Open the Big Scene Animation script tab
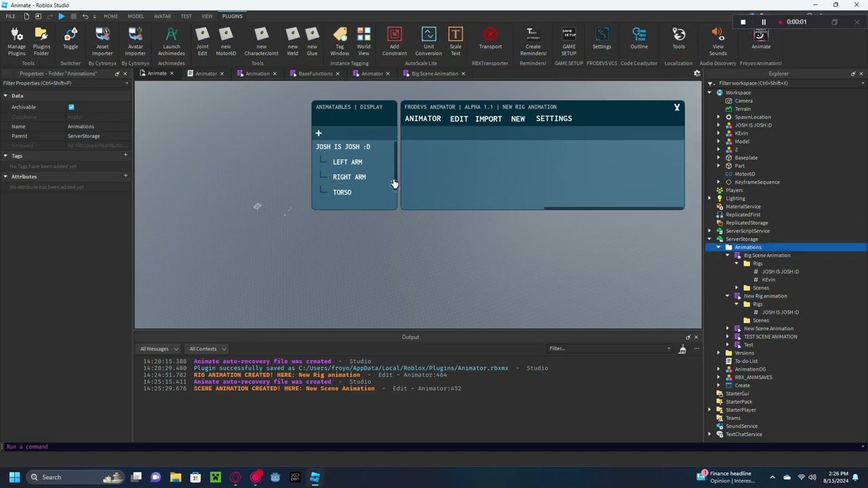Screen dimensions: 868x488 pyautogui.click(x=434, y=74)
